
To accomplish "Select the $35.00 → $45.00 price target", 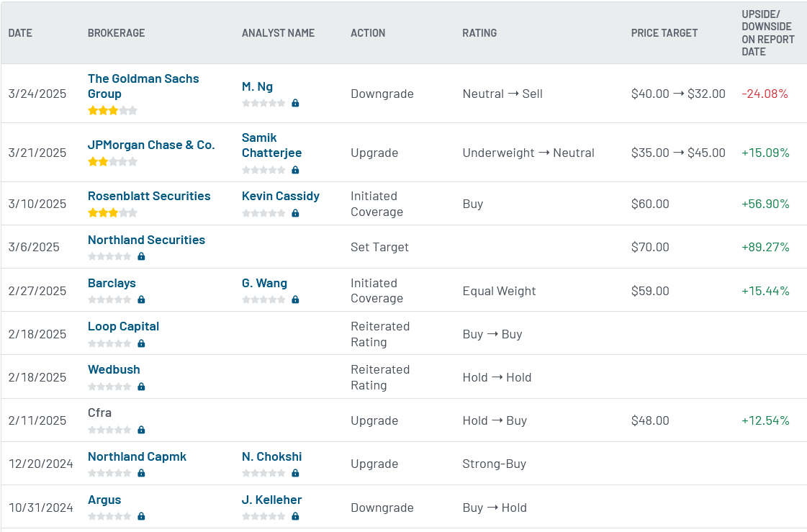I will point(678,153).
